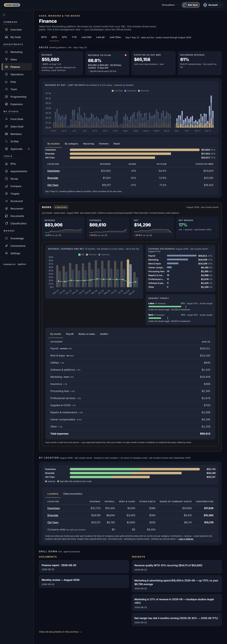Select the Last 12mo window tab

coord(115,37)
